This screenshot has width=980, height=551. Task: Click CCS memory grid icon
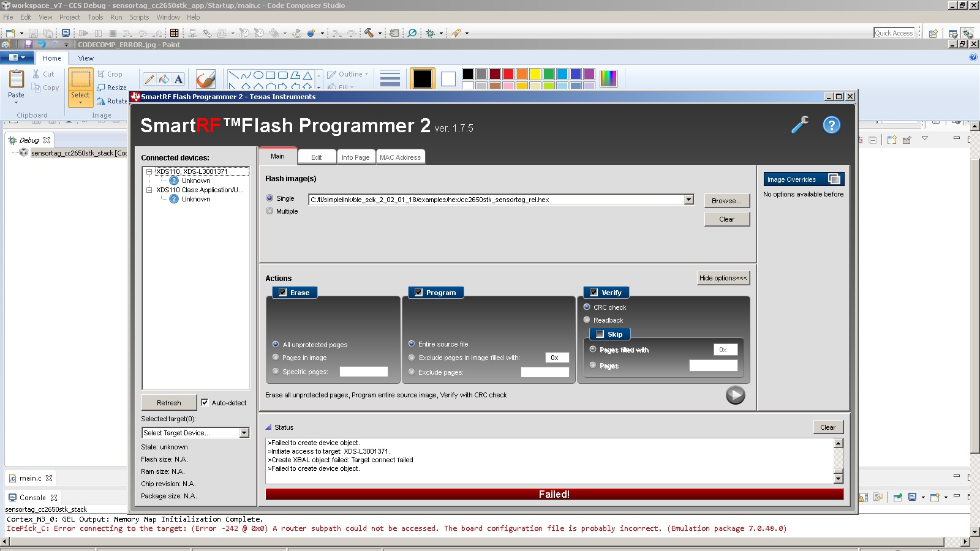pos(175,33)
